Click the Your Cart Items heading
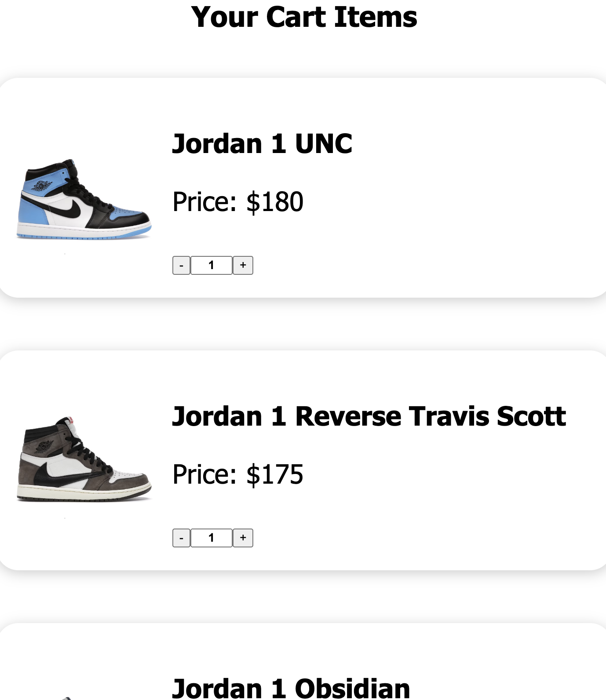 [304, 17]
